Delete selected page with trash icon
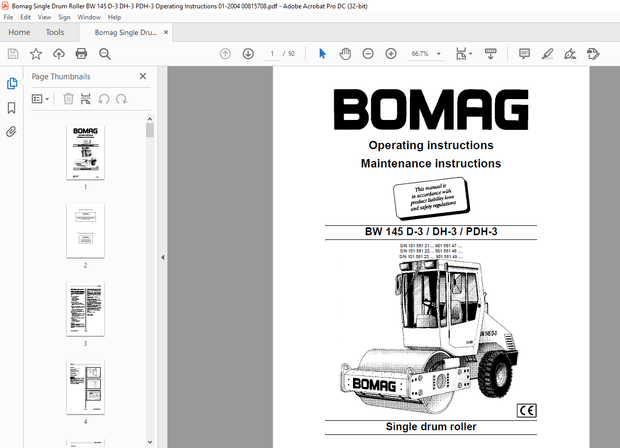This screenshot has width=620, height=448. (x=68, y=99)
